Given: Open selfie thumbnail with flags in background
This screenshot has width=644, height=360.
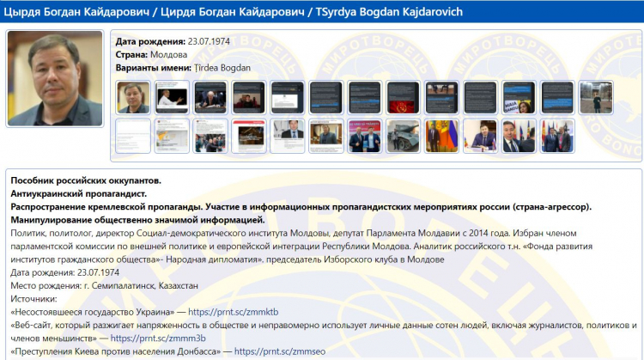Looking at the screenshot, I should [519, 136].
